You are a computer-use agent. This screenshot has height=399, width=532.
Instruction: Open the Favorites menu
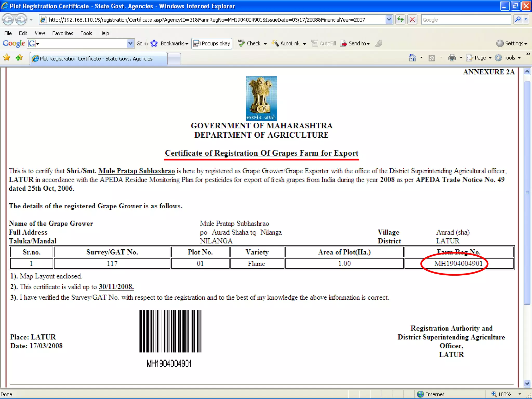[62, 33]
